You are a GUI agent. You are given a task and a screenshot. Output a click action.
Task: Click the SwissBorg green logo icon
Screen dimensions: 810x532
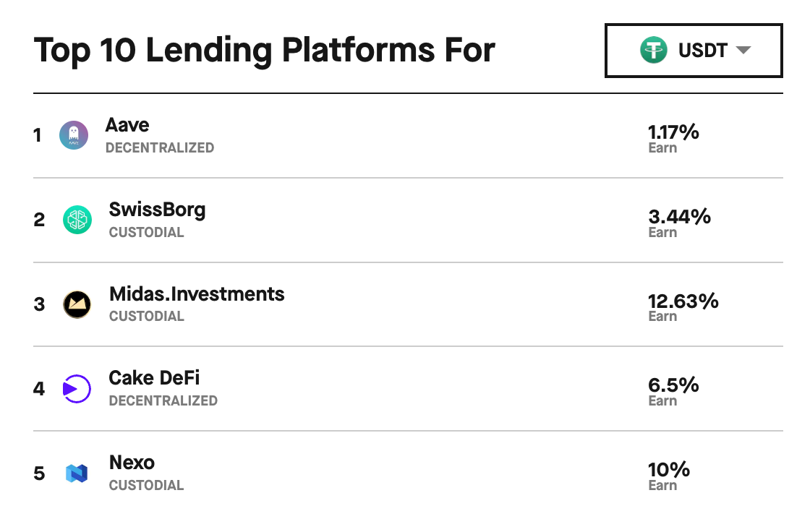77,220
